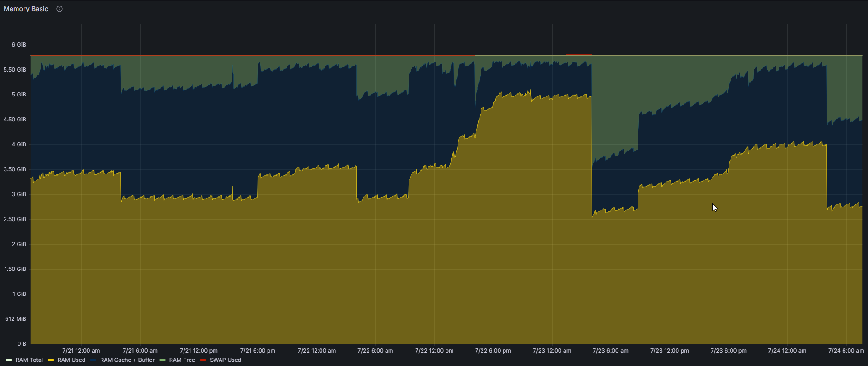This screenshot has width=868, height=366.
Task: Isolate the RAM Cache + Buffer series
Action: coord(127,360)
